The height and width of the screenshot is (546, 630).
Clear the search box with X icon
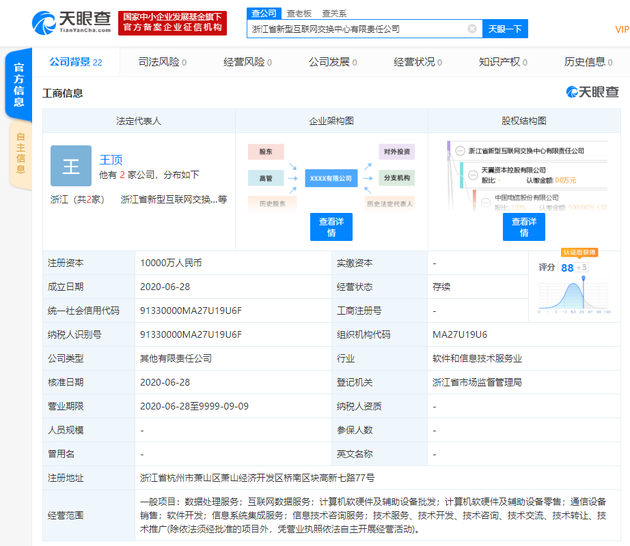[472, 29]
